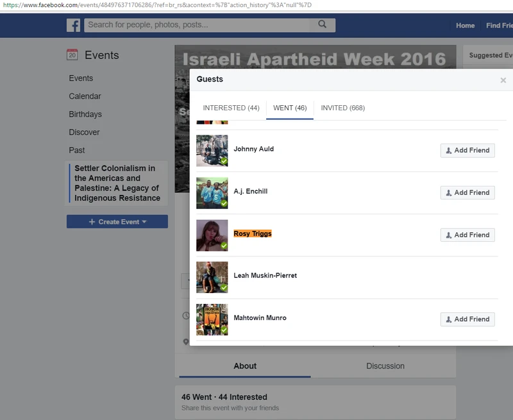The width and height of the screenshot is (513, 420).
Task: Open the About tab
Action: [245, 366]
